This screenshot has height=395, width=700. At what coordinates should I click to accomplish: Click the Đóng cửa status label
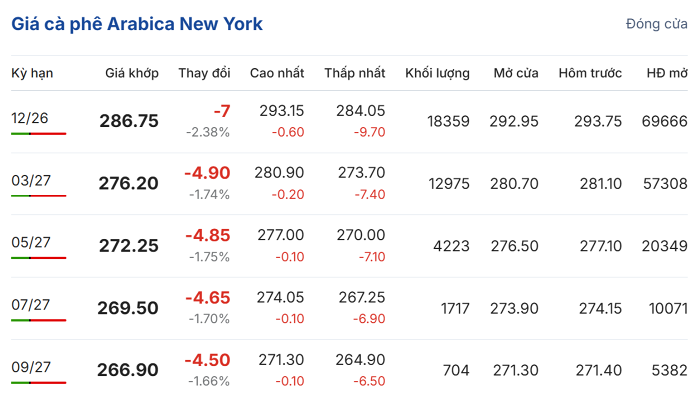pos(656,24)
